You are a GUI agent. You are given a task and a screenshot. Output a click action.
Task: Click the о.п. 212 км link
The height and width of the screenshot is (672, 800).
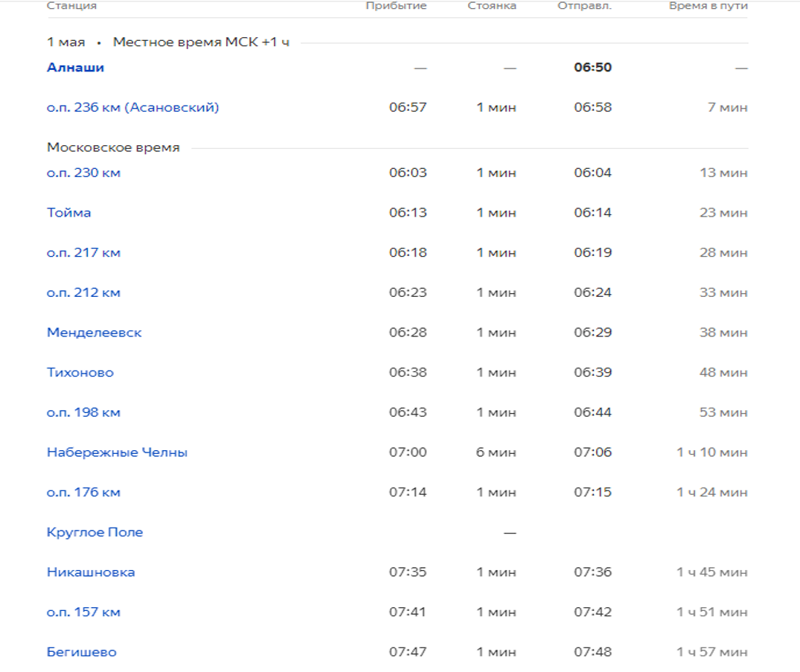[83, 293]
